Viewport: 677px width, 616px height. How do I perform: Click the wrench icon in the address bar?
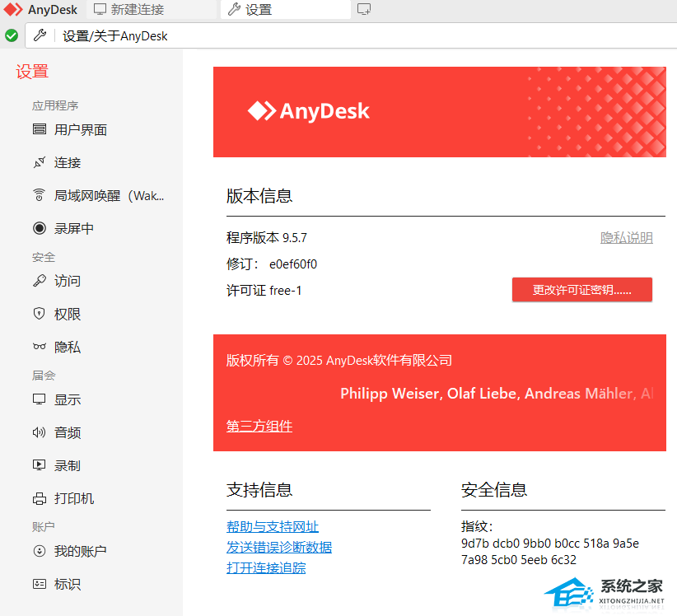click(x=40, y=35)
